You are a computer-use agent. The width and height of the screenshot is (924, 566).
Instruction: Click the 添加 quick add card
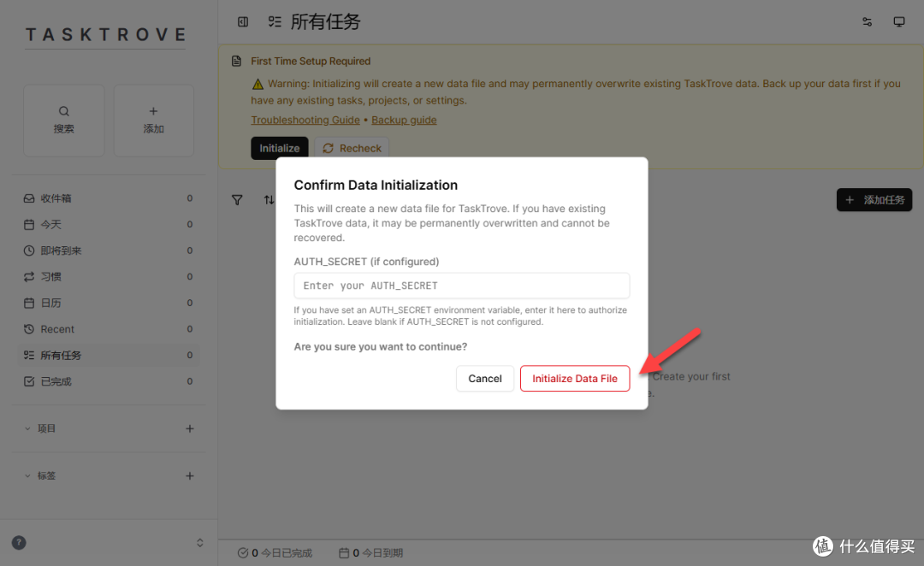[x=153, y=121]
